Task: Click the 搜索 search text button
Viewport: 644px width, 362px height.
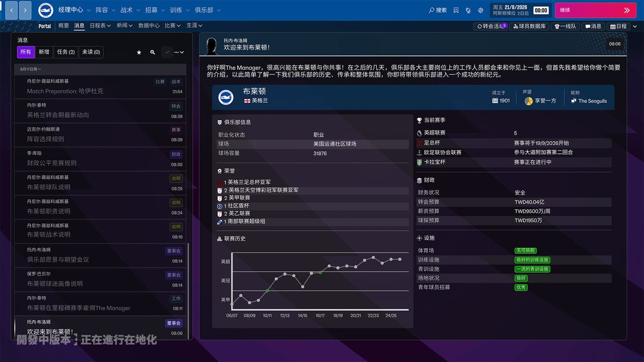Action: click(441, 10)
